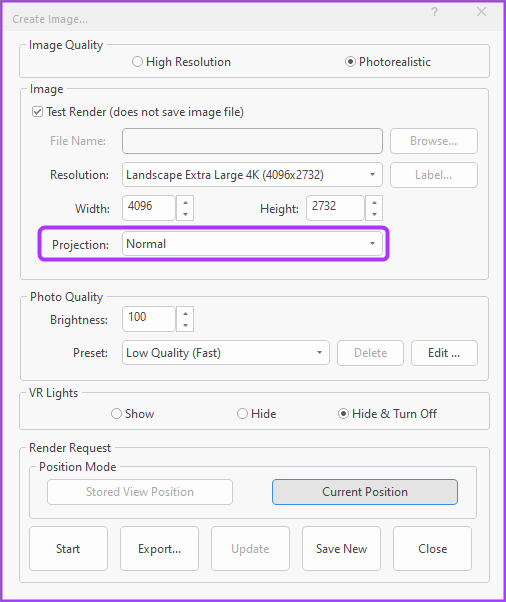Click the Current Position button
The image size is (506, 602).
click(365, 491)
